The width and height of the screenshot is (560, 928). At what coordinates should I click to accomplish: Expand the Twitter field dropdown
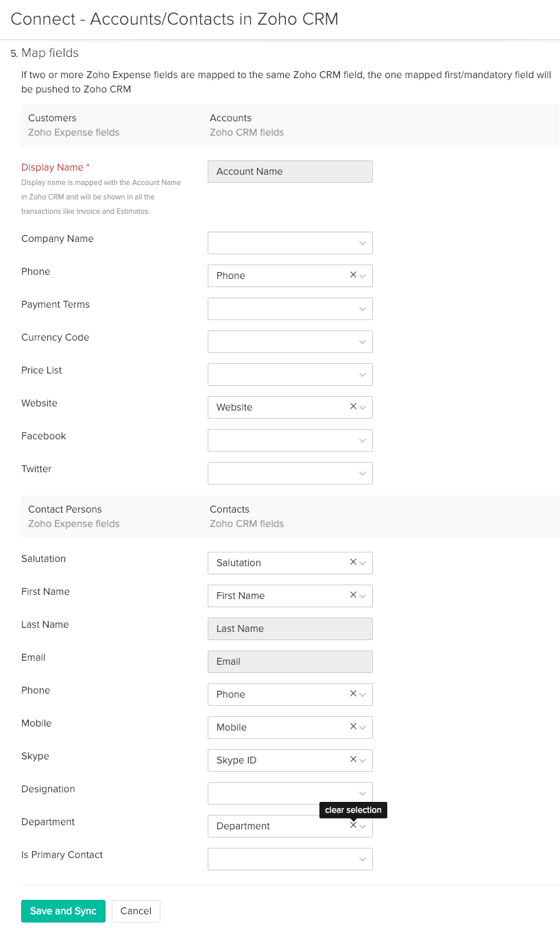pos(290,473)
